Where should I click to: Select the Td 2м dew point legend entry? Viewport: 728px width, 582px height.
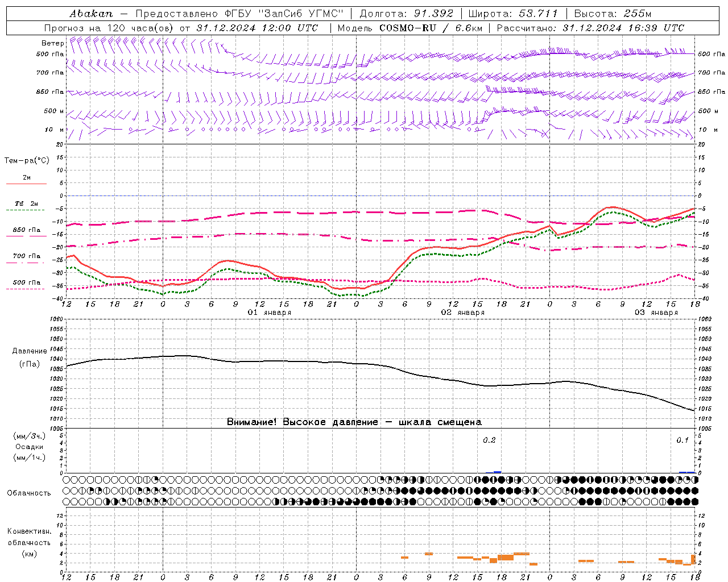coord(26,203)
